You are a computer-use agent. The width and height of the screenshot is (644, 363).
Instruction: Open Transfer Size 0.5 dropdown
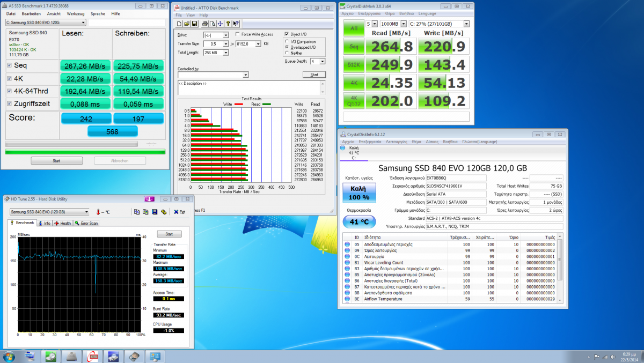point(225,44)
